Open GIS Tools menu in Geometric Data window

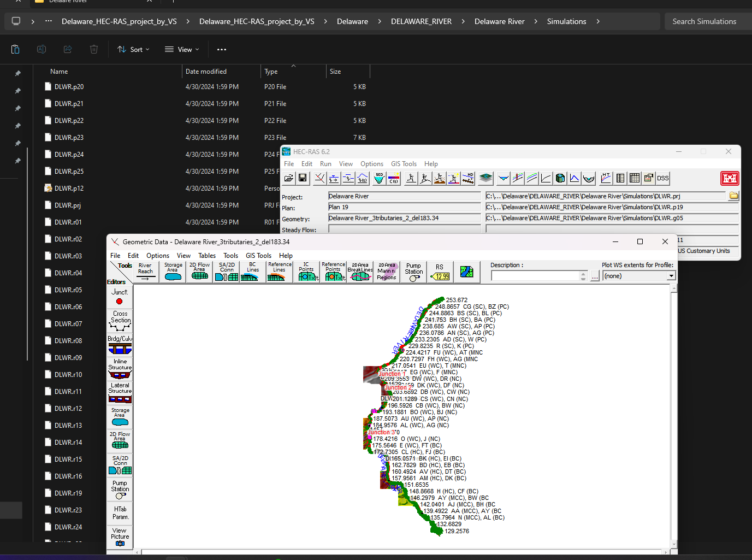(258, 256)
